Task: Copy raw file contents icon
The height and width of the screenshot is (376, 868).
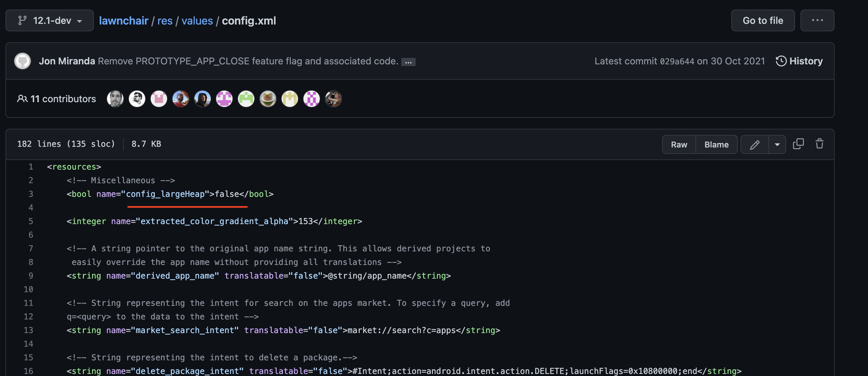Action: pos(798,144)
